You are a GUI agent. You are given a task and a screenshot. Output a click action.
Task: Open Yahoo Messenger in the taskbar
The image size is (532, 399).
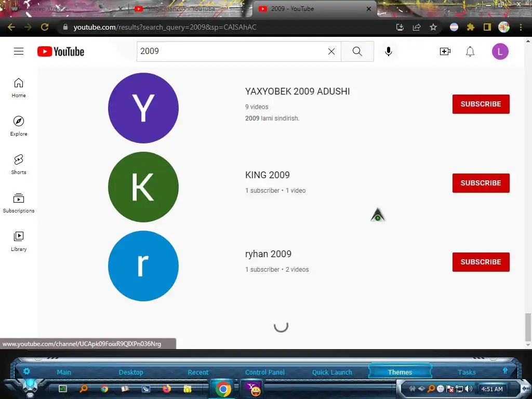point(253,389)
